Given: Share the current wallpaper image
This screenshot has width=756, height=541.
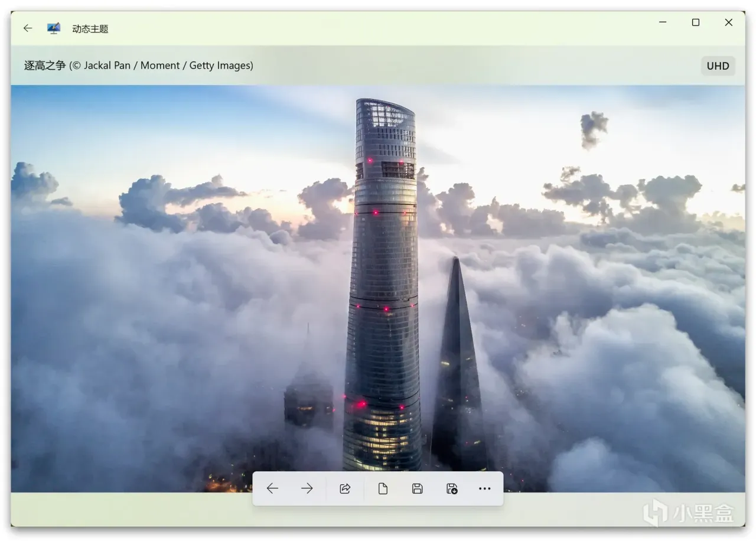Looking at the screenshot, I should 345,488.
